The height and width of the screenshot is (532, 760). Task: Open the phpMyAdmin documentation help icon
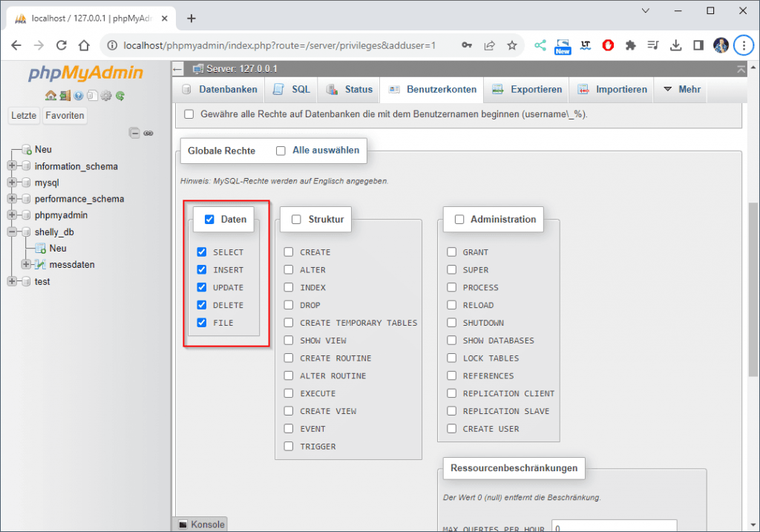79,96
